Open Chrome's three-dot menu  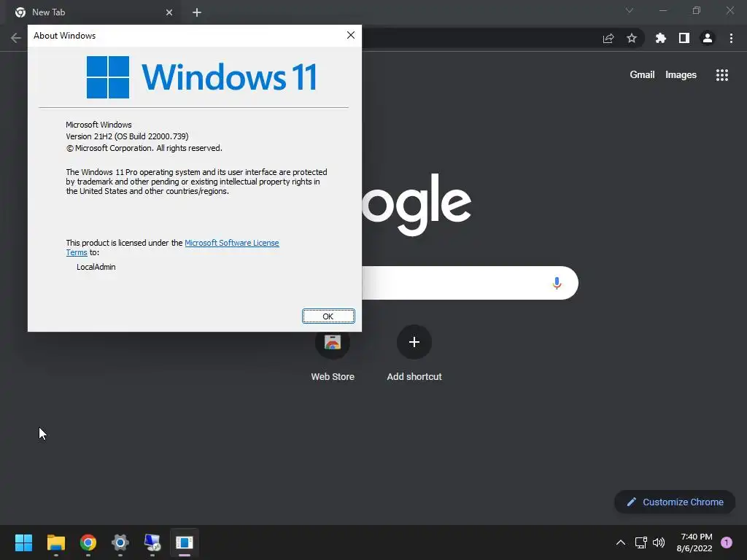point(731,38)
